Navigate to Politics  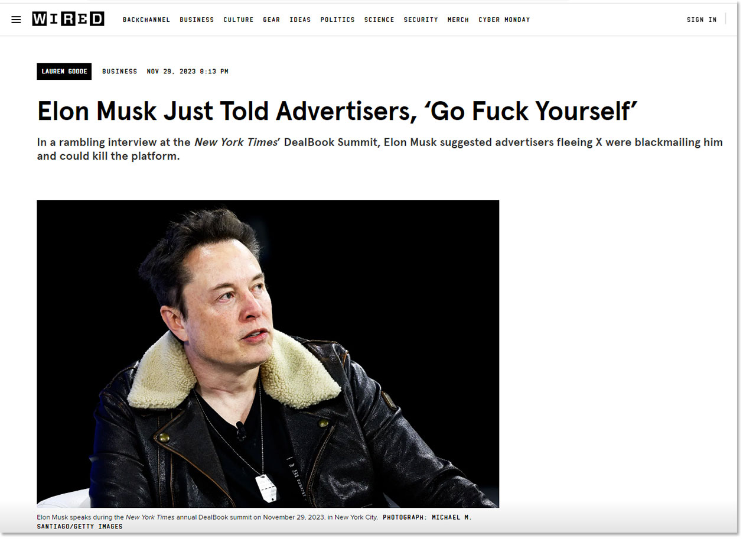337,20
